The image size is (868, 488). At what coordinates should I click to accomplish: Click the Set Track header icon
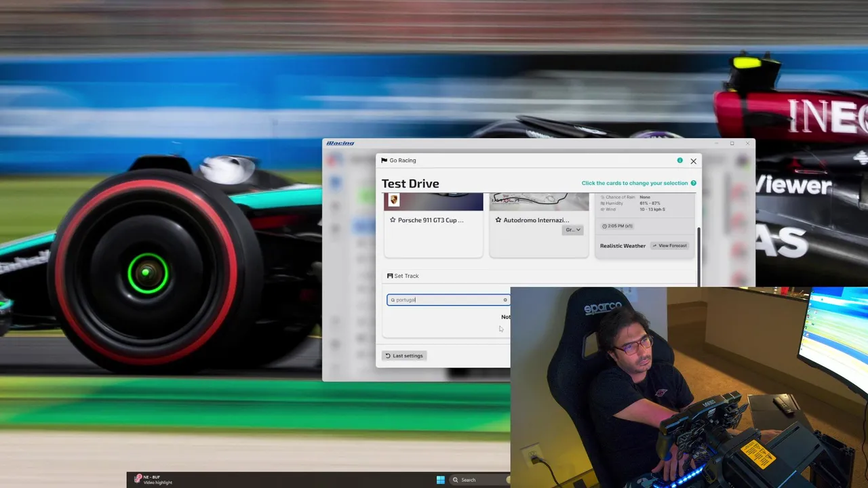pos(390,276)
